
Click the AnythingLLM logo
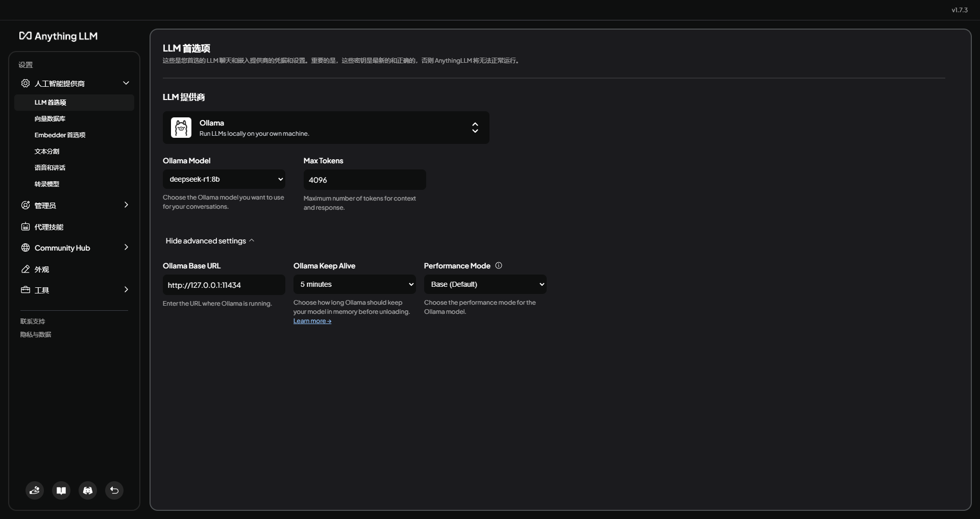[x=58, y=36]
